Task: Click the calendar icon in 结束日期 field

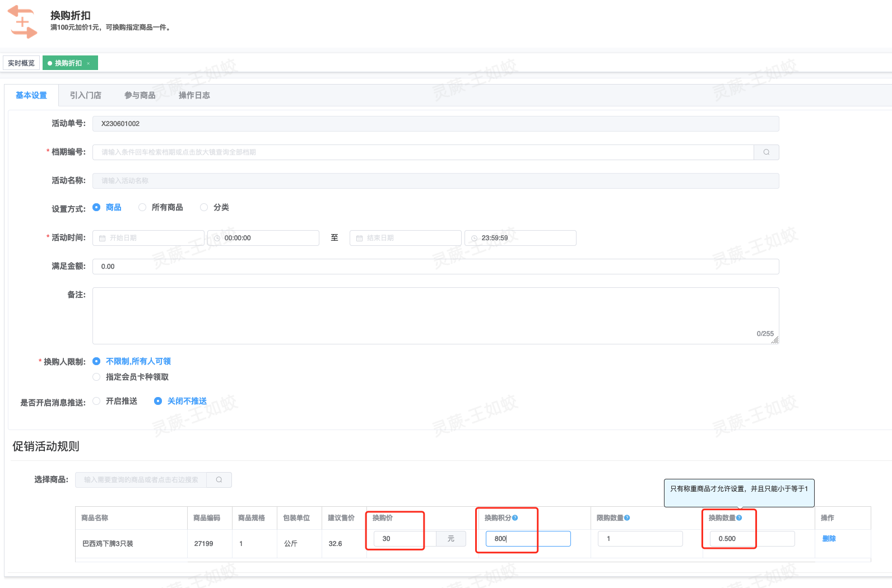Action: [x=359, y=239]
